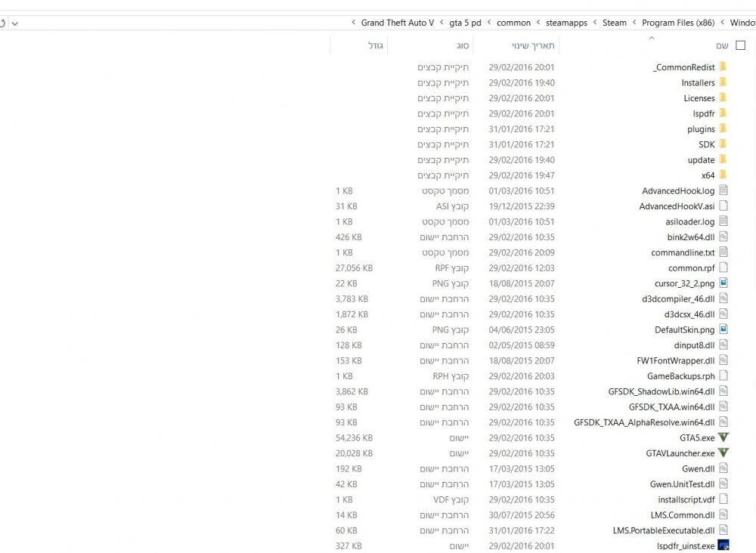This screenshot has height=553, width=756.
Task: Select the x64 folder icon
Action: (x=723, y=175)
